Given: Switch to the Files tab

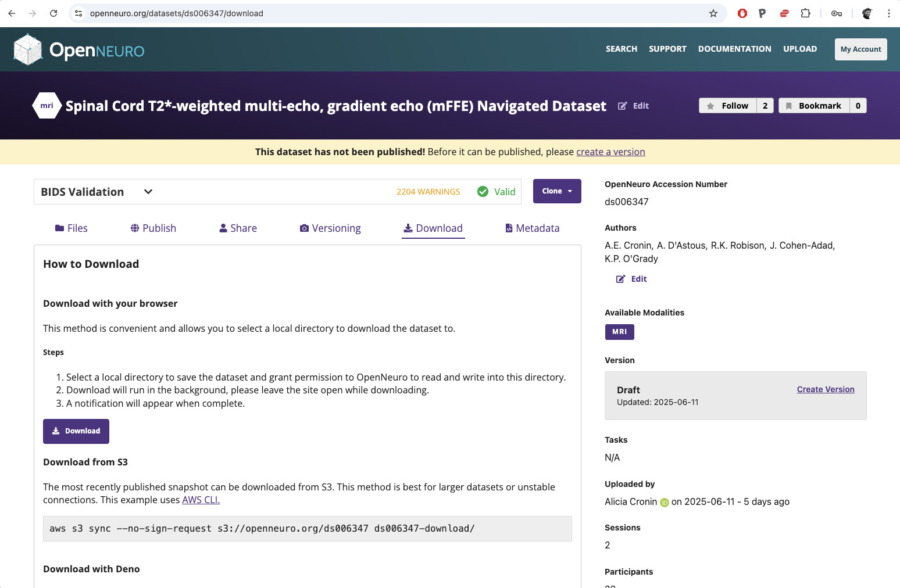Looking at the screenshot, I should click(71, 228).
